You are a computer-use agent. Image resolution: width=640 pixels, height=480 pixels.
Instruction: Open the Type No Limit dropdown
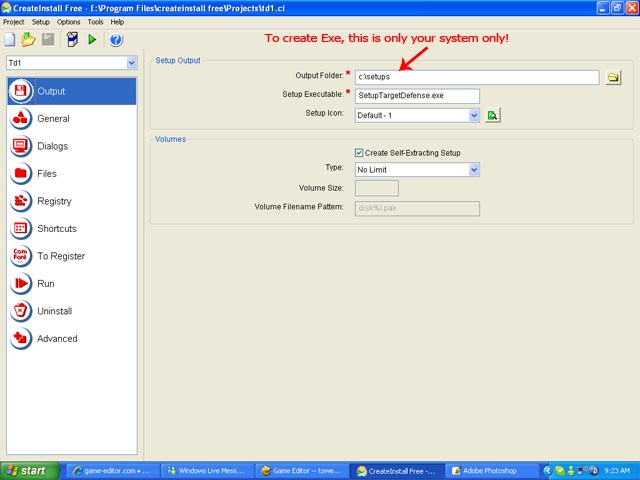click(473, 169)
